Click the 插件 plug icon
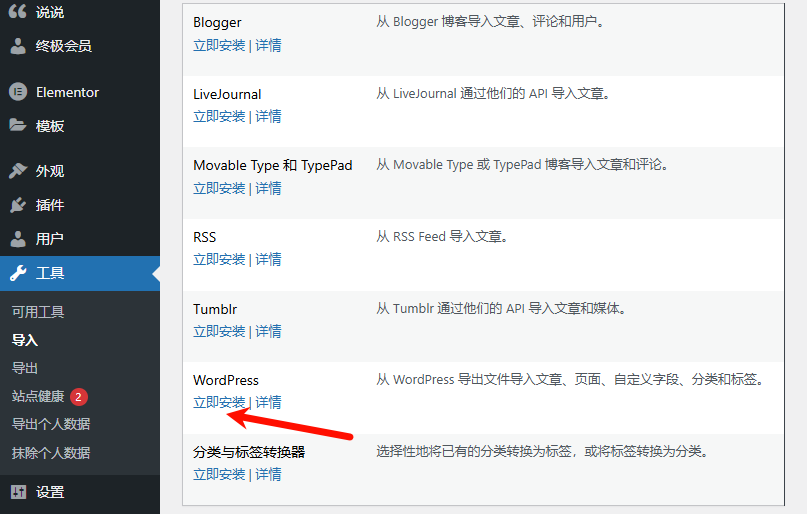Viewport: 807px width, 514px height. 18,205
